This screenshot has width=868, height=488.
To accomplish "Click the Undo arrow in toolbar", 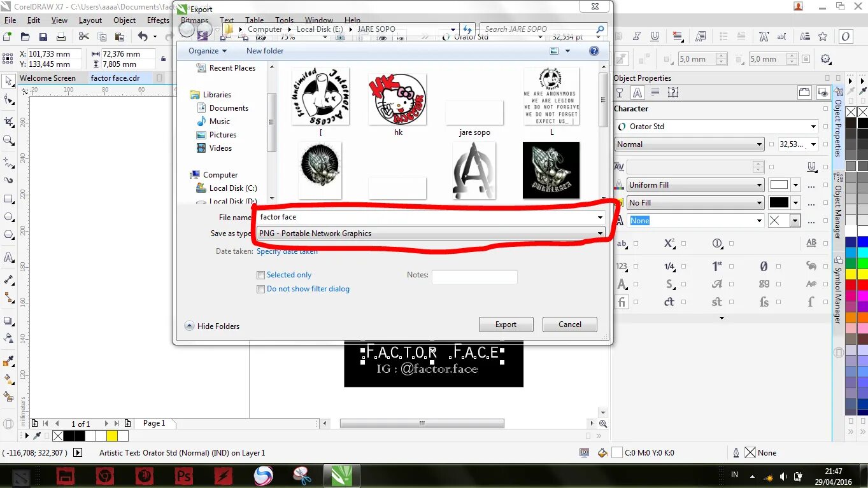I will (143, 37).
